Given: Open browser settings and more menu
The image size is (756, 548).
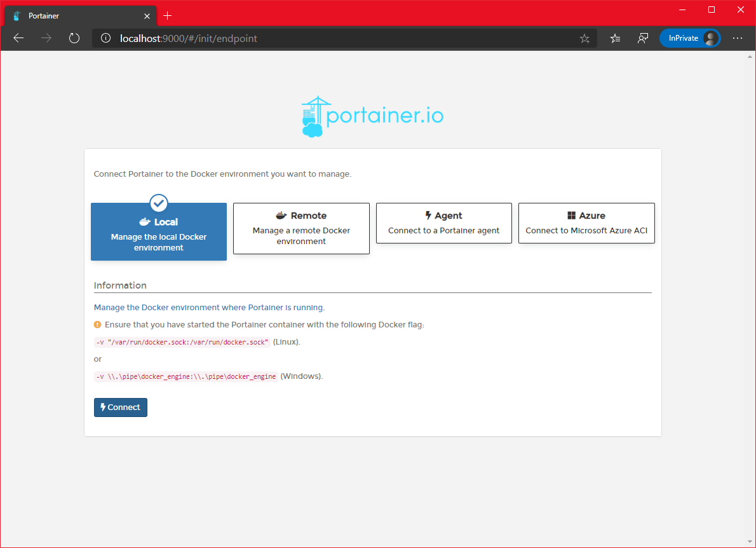Looking at the screenshot, I should (x=738, y=38).
